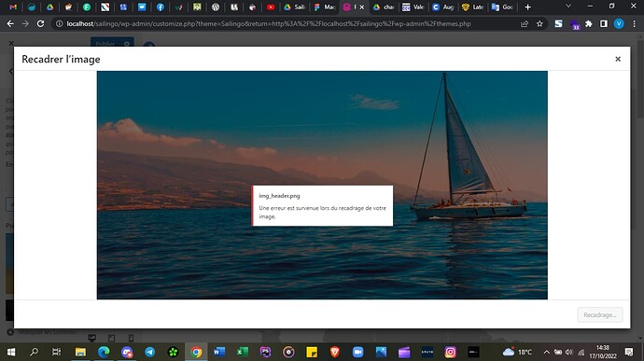View site information icon
The width and height of the screenshot is (644, 361).
[x=59, y=24]
